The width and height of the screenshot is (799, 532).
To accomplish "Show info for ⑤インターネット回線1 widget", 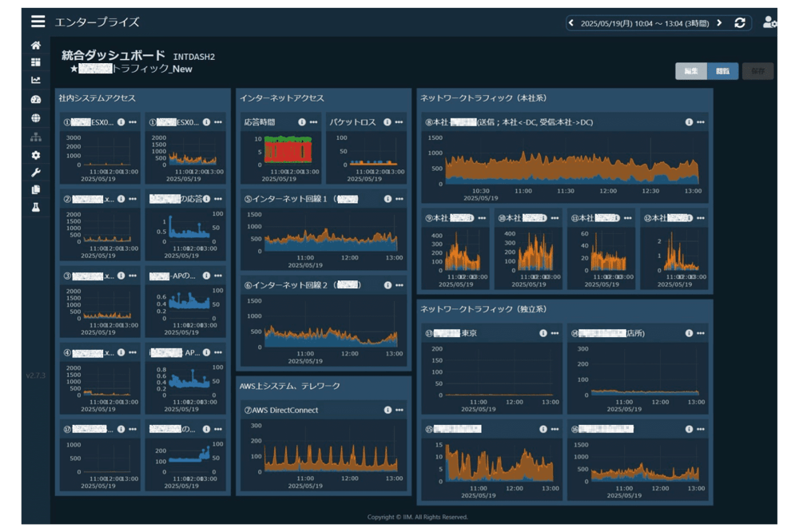I will pyautogui.click(x=388, y=199).
